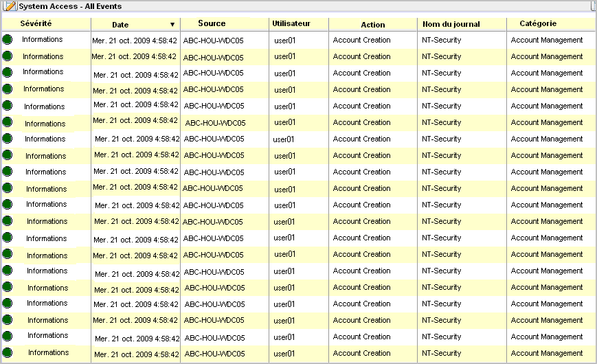This screenshot has height=364, width=597.
Task: Select the first row's Account Creation cell
Action: point(361,40)
